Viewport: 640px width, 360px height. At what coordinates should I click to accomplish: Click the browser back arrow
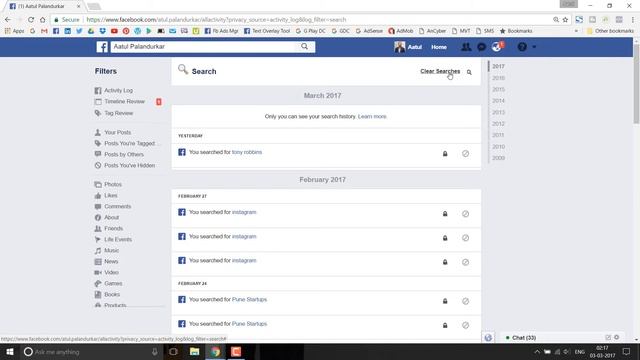8,20
